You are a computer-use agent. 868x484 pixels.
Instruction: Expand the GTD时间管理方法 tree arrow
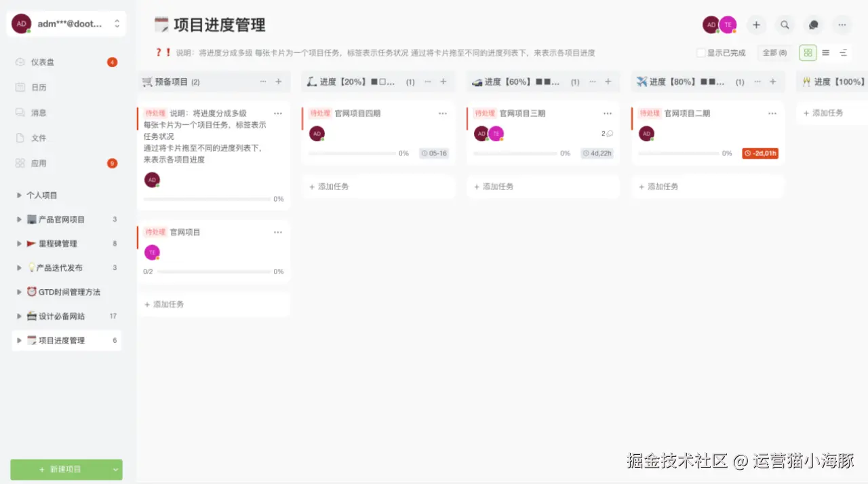(x=19, y=292)
